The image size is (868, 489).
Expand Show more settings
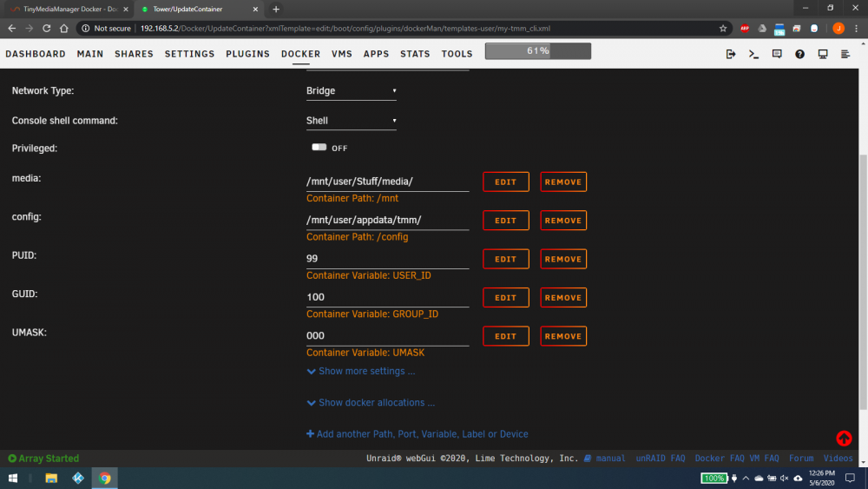[361, 371]
